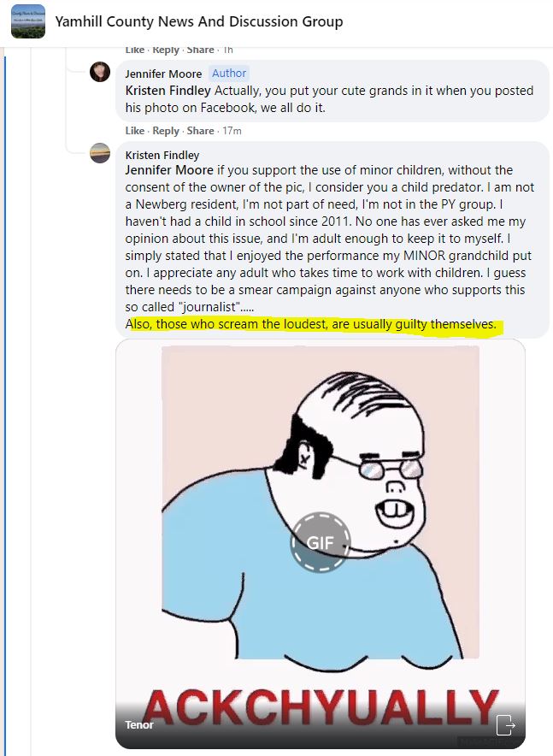Click Jennifer Moore mention in Kristen's reply
553x756 pixels.
[x=169, y=170]
